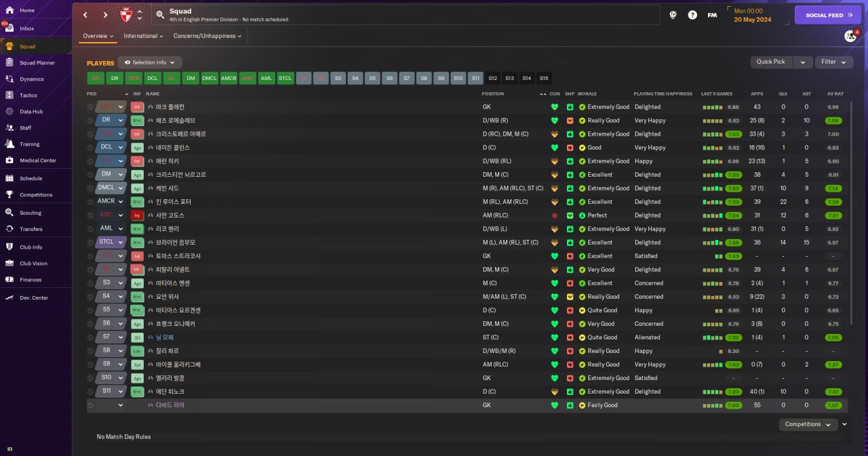Open the Staff sidebar icon
This screenshot has height=456, width=868.
9,127
